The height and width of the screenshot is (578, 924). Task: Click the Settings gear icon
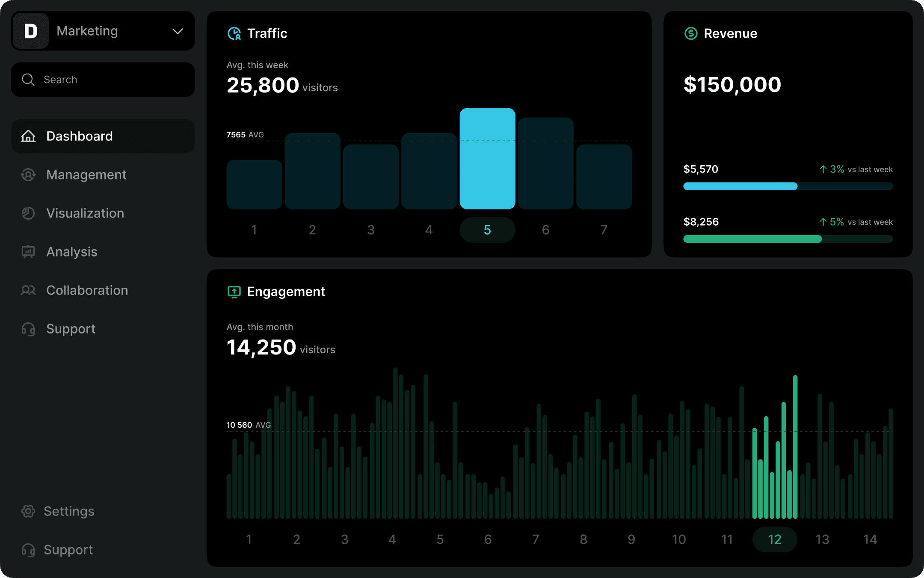28,511
